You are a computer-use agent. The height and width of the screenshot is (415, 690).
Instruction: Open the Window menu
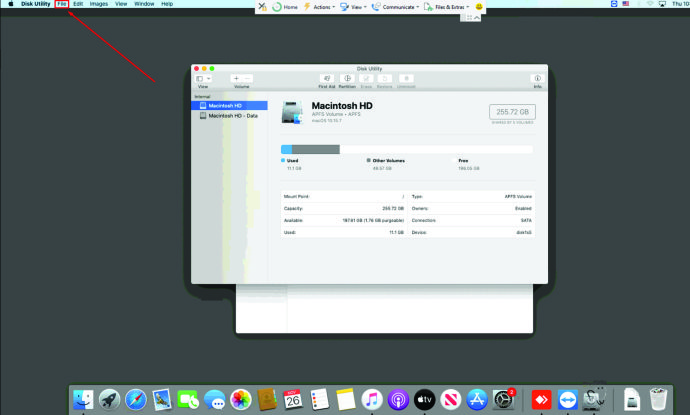[144, 4]
